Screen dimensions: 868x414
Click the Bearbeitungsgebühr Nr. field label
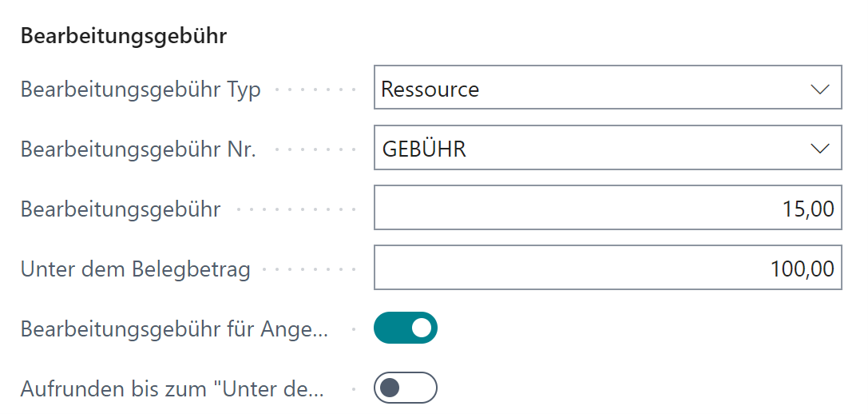coord(138,149)
